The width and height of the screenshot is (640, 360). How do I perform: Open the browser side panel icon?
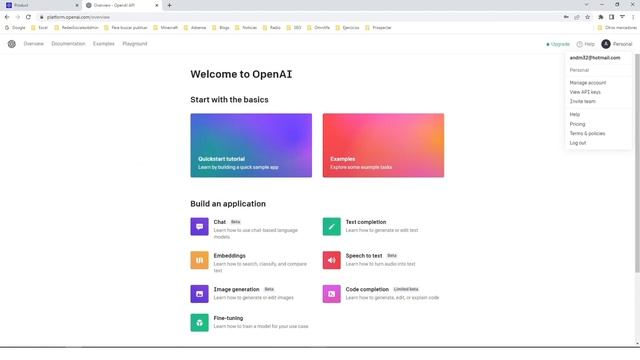click(x=611, y=17)
